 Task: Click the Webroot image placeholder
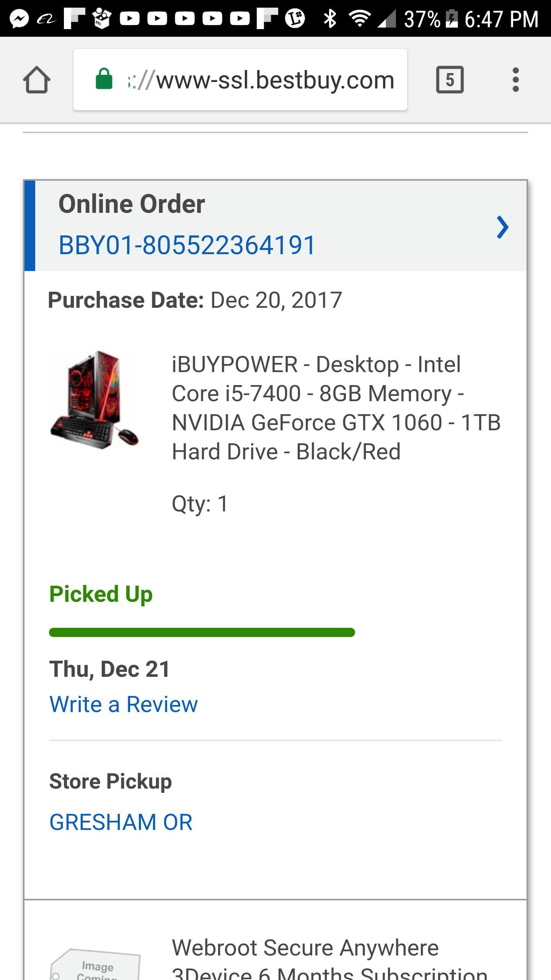(96, 965)
